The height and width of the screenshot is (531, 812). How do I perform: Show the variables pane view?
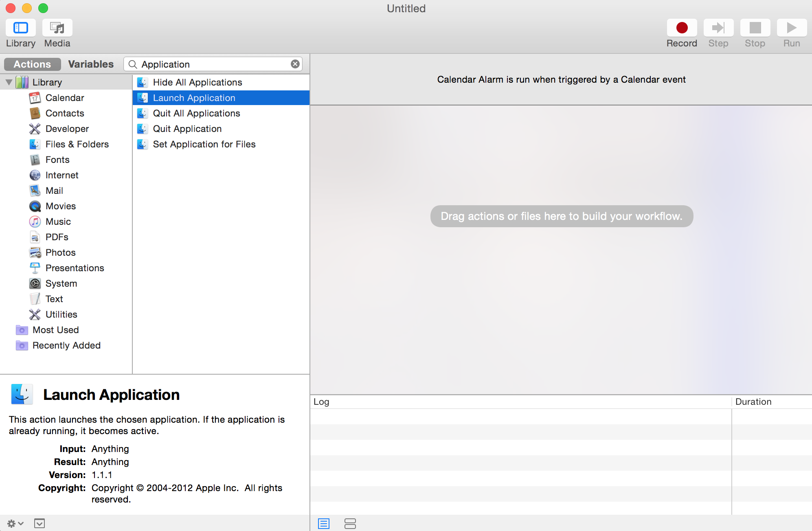350,523
